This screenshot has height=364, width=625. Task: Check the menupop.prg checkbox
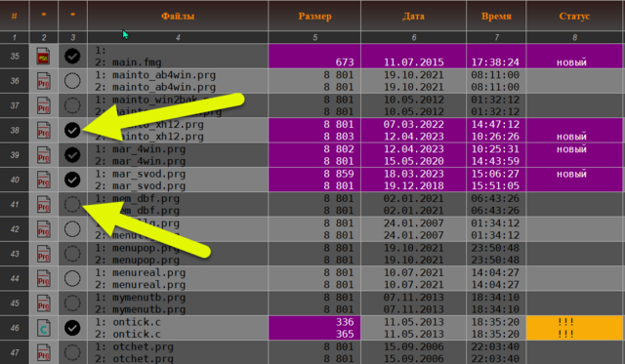tap(72, 254)
